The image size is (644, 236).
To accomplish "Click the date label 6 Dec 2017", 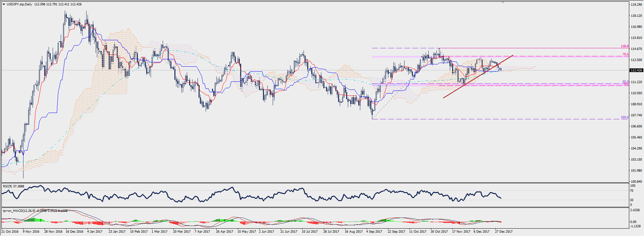I will pos(482,232).
